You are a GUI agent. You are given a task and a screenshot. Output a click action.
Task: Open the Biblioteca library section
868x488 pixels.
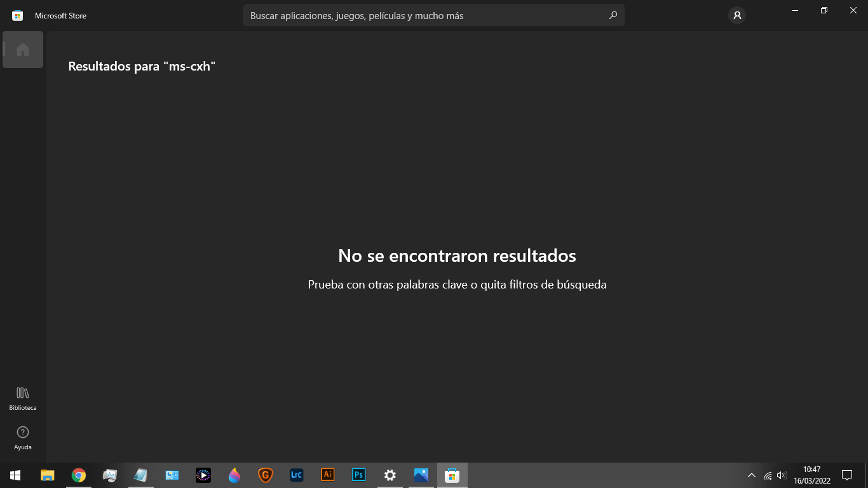[x=23, y=398]
